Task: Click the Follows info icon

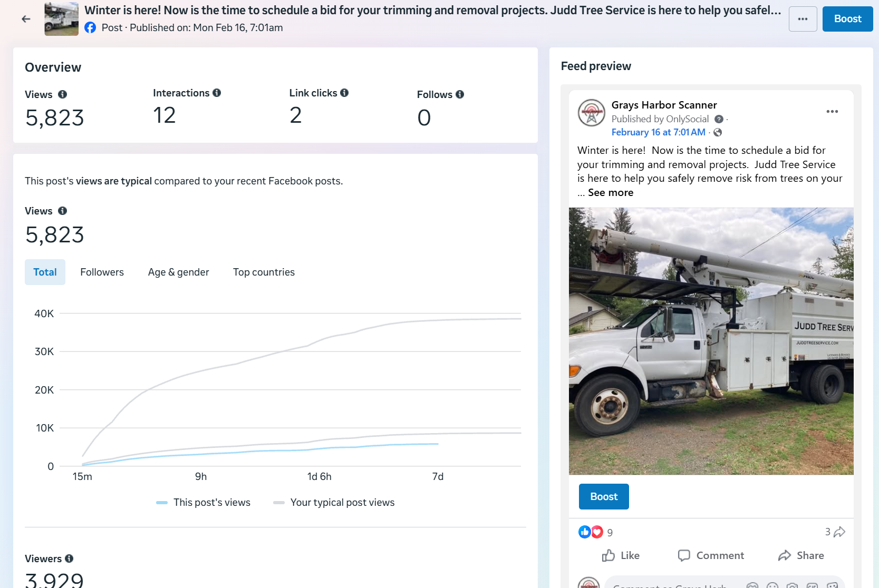Action: click(460, 94)
